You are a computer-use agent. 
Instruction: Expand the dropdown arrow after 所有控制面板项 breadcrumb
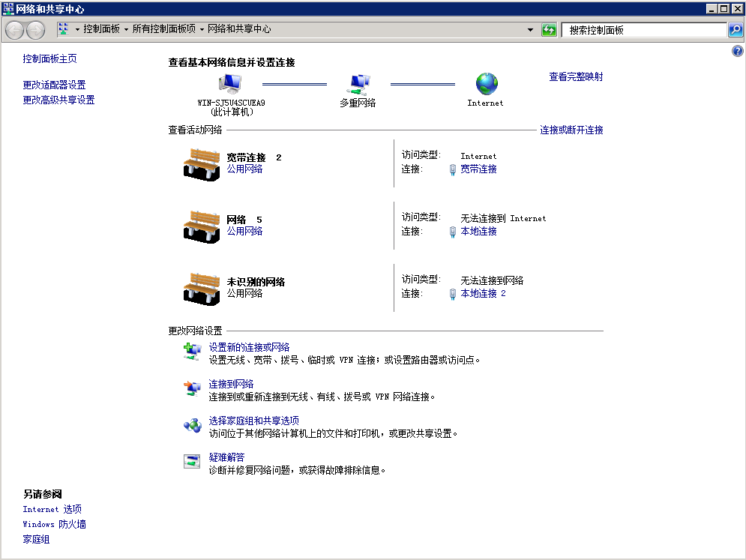pos(202,30)
